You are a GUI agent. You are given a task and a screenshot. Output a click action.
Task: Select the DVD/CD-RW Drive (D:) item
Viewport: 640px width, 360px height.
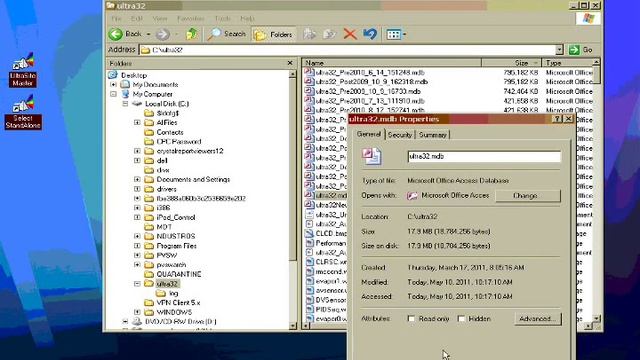pos(181,322)
